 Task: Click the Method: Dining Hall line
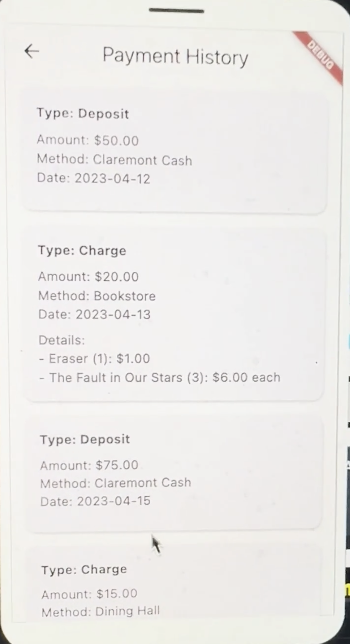coord(101,611)
